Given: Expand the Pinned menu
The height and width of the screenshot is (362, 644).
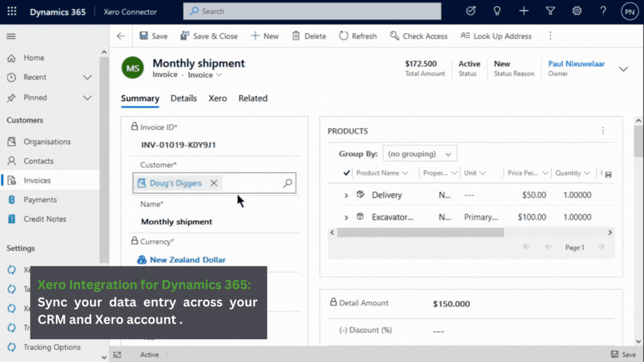Looking at the screenshot, I should pyautogui.click(x=87, y=98).
